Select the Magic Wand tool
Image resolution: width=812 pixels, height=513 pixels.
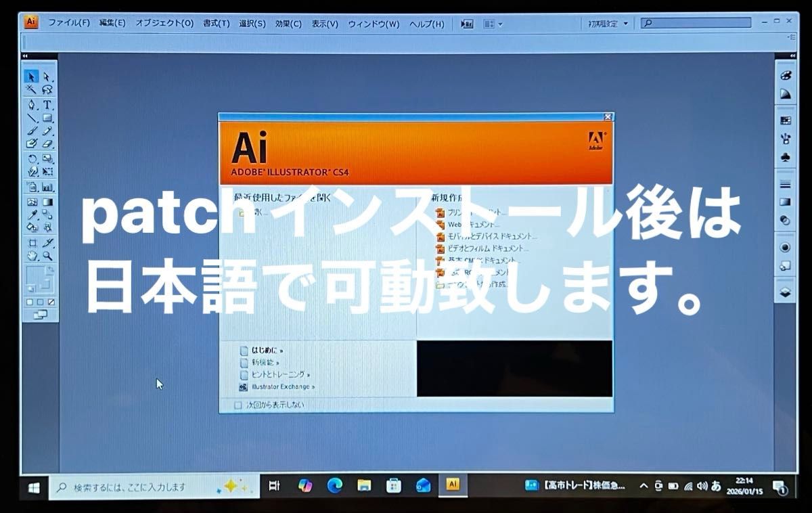(32, 89)
